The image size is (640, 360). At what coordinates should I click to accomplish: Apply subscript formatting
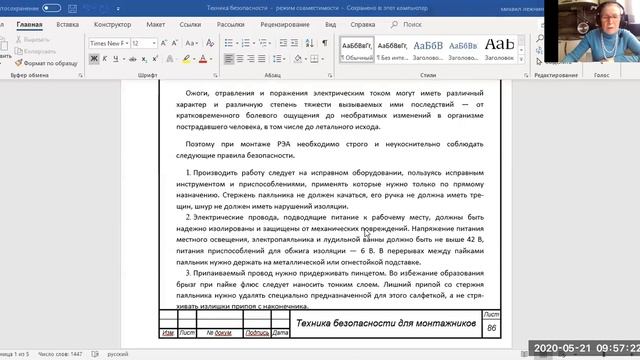144,59
